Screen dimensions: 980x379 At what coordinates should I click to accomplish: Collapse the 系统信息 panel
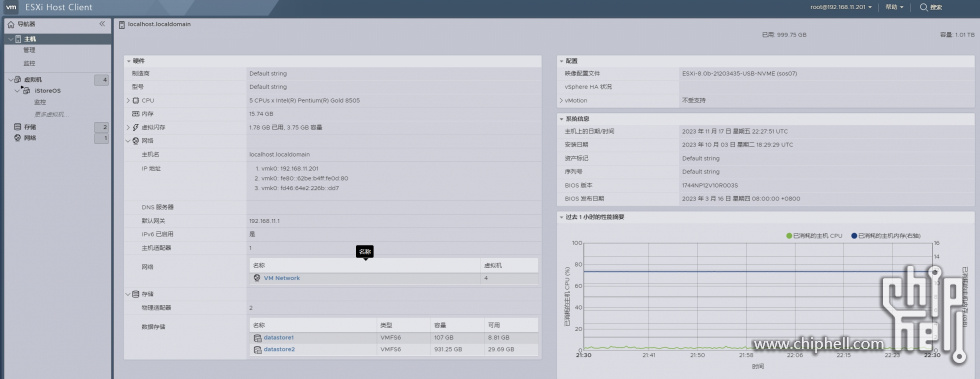pos(562,118)
